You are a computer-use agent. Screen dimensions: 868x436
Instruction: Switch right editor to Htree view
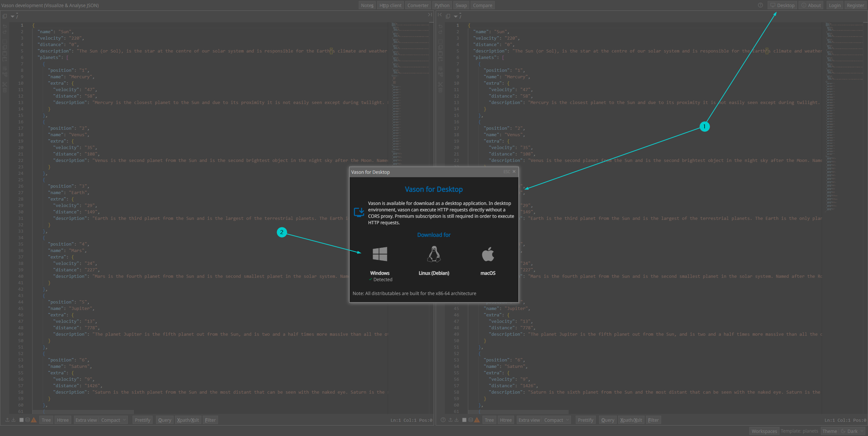pyautogui.click(x=506, y=420)
